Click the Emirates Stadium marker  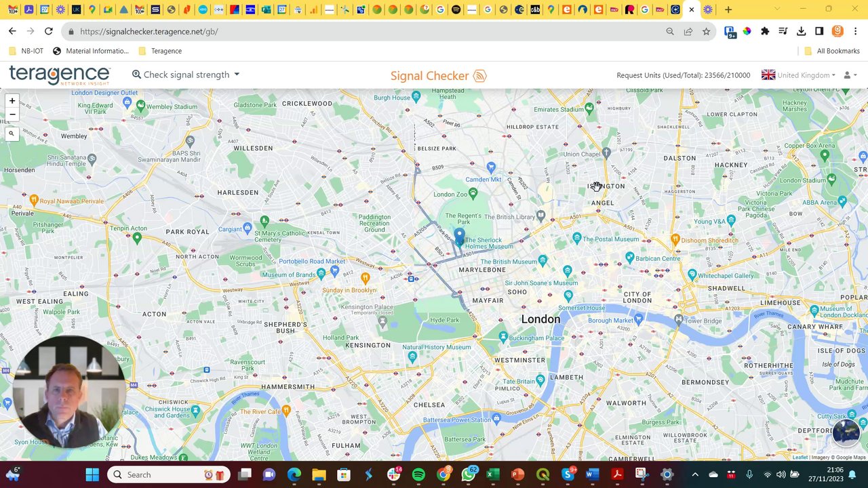[x=589, y=107]
